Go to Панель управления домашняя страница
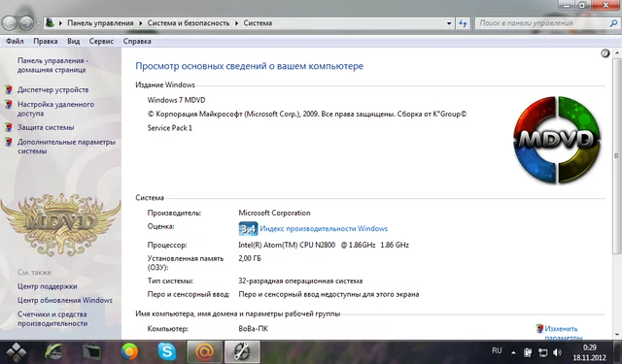Screen dimensions: 622x364 point(52,65)
